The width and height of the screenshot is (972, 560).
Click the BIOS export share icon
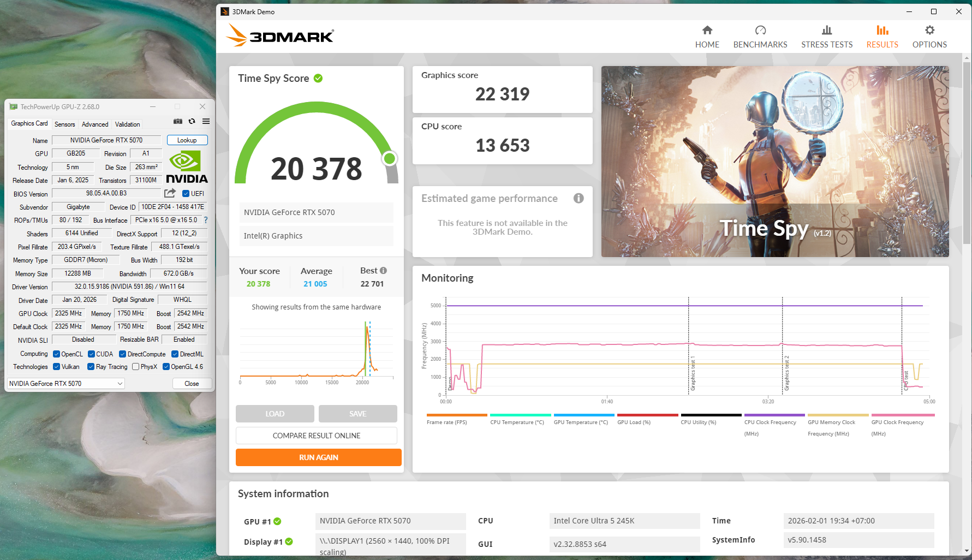click(170, 193)
